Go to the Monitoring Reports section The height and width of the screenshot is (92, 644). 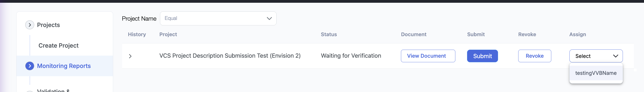[x=64, y=66]
